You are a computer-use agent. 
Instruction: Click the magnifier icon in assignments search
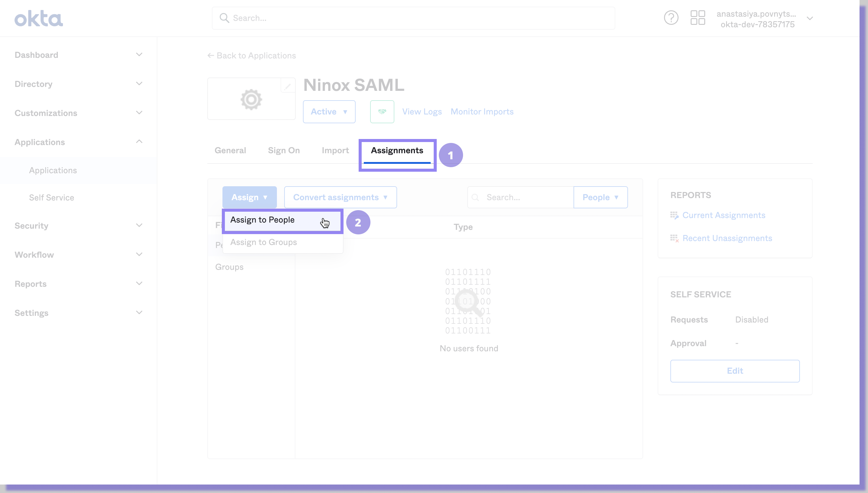point(475,197)
